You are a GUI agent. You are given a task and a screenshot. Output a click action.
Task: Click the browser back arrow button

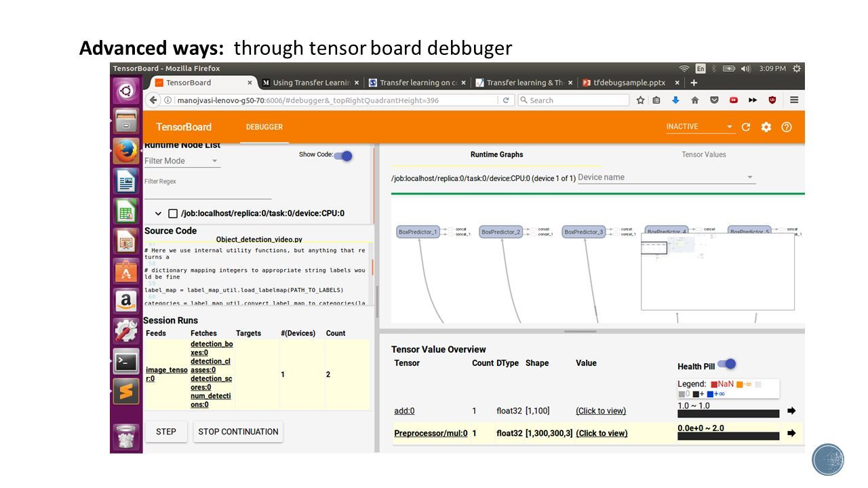pyautogui.click(x=153, y=100)
